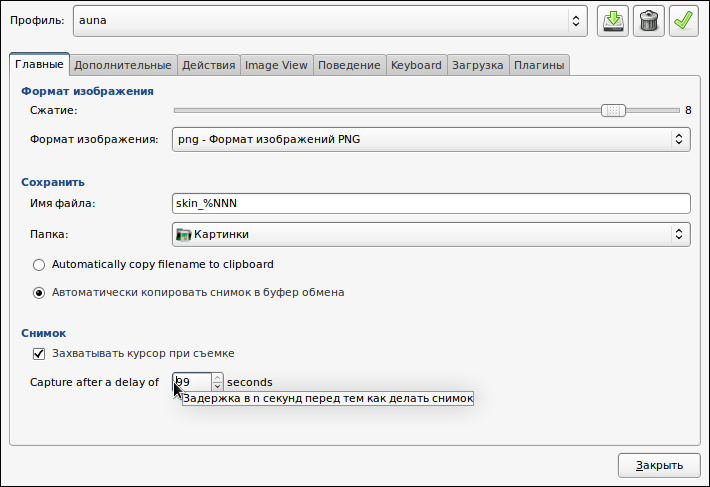The width and height of the screenshot is (710, 487).
Task: Click the Закрыть button
Action: 659,465
